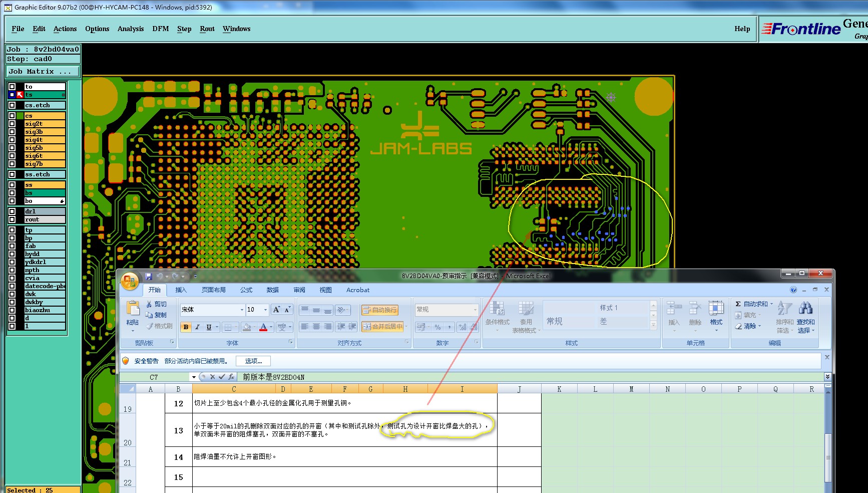This screenshot has height=493, width=868.
Task: Open the DFM menu in Graphic Editor
Action: pos(161,29)
